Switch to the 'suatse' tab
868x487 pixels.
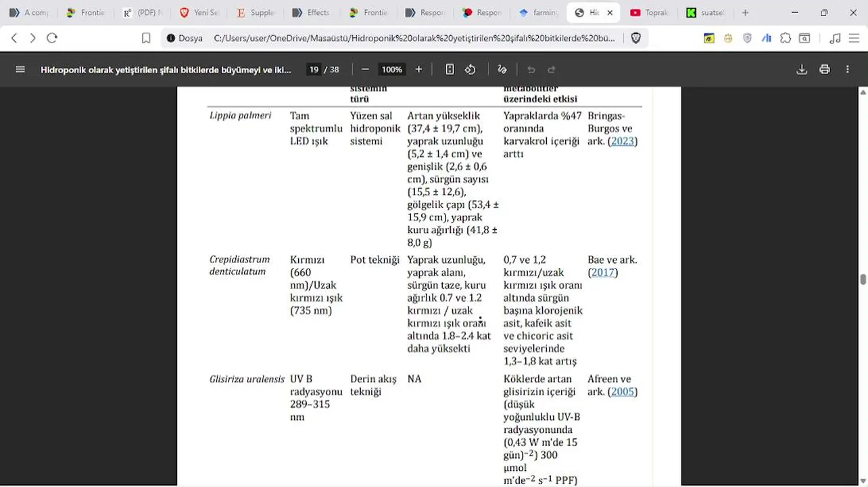706,12
